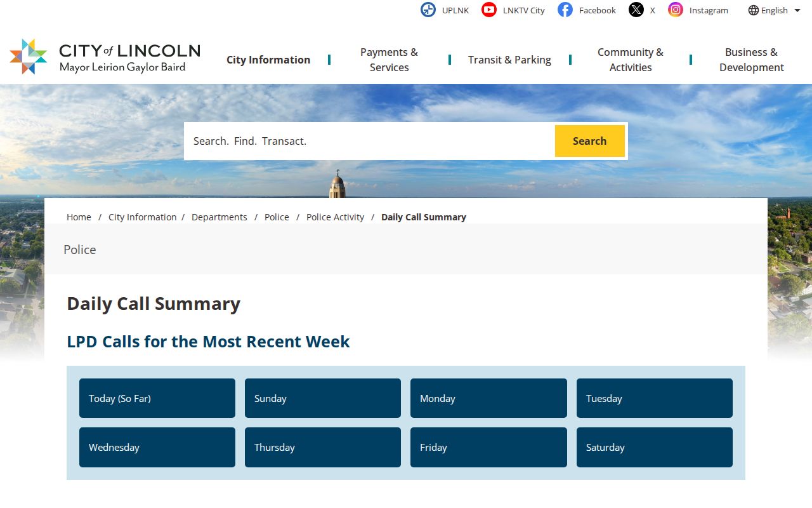Expand the English language dropdown arrow
The image size is (812, 508).
[x=797, y=10]
